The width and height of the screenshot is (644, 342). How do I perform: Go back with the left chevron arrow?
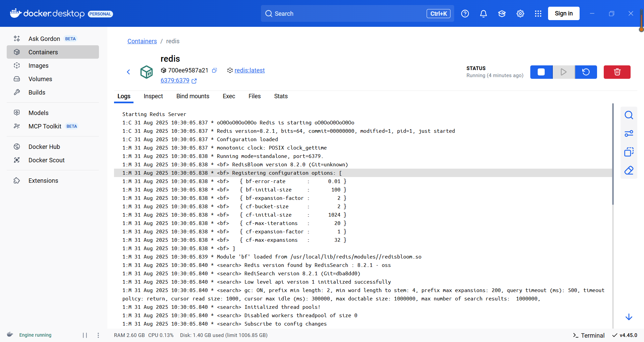128,72
